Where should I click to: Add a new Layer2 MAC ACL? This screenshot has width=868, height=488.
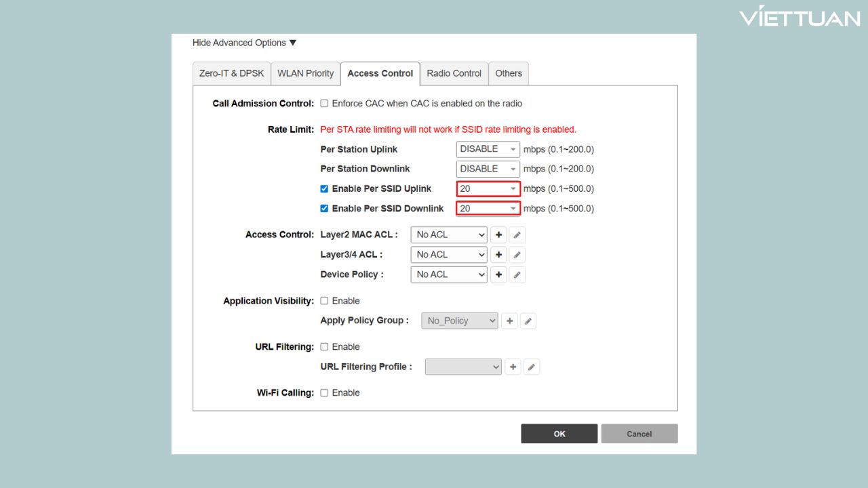[498, 235]
